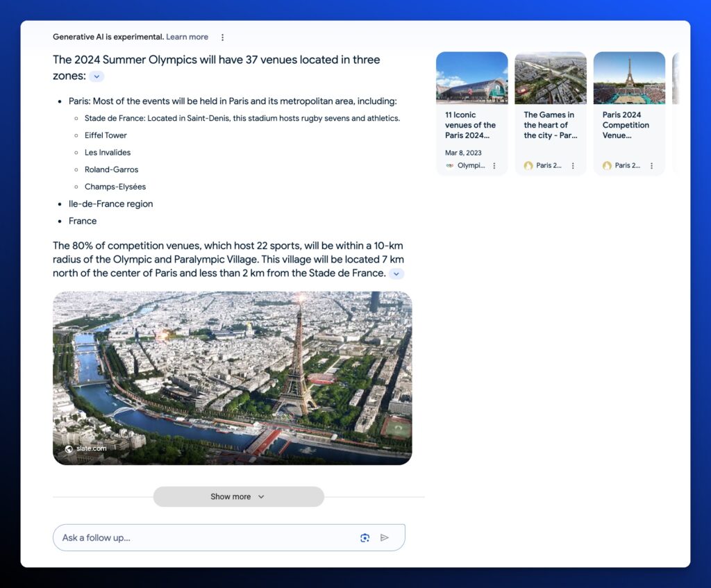The width and height of the screenshot is (711, 588).
Task: Open 'Paris 2024 Competition Venue' card title
Action: [626, 125]
